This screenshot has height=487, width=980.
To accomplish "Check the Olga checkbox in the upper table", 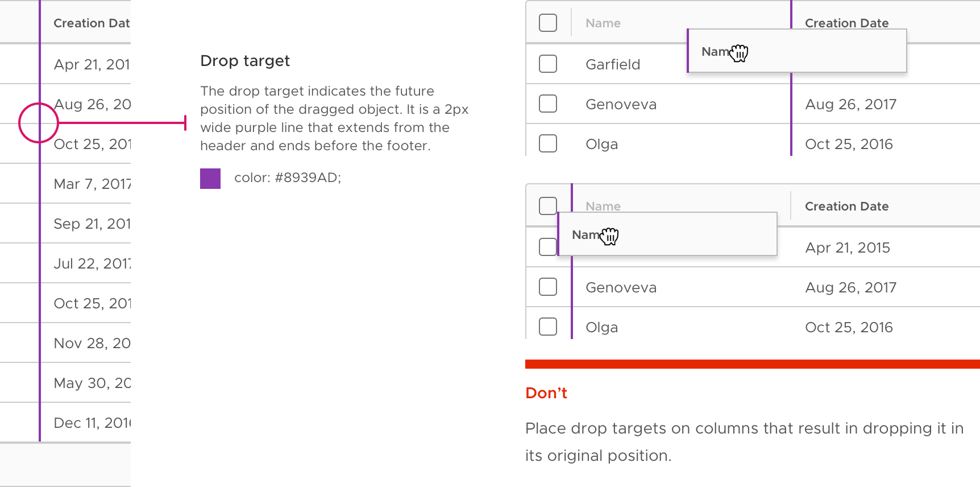I will tap(548, 143).
